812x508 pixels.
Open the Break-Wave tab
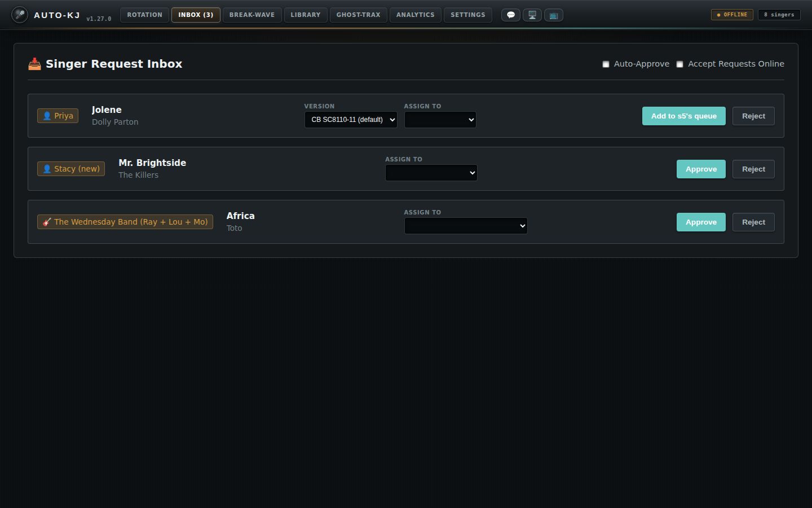pos(252,15)
